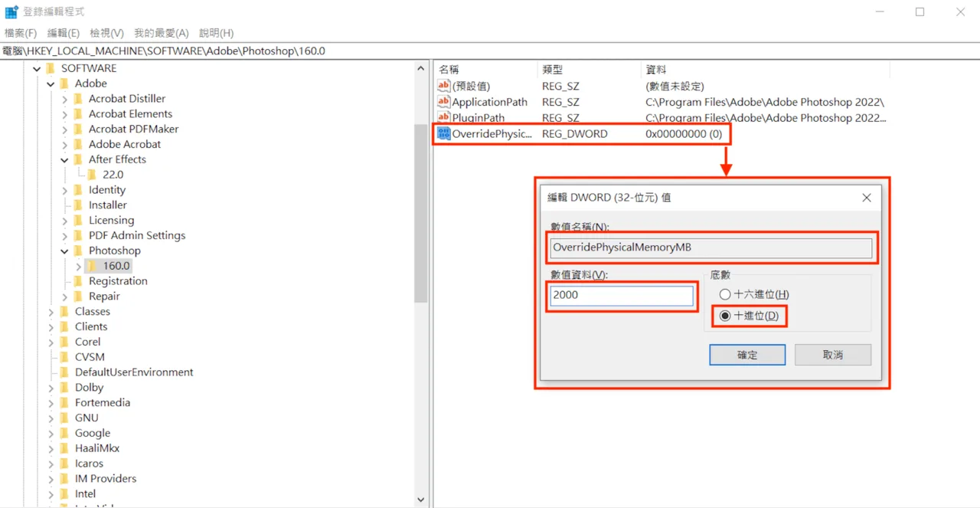980x508 pixels.
Task: Click the ApplicationPath string value icon
Action: pyautogui.click(x=443, y=101)
